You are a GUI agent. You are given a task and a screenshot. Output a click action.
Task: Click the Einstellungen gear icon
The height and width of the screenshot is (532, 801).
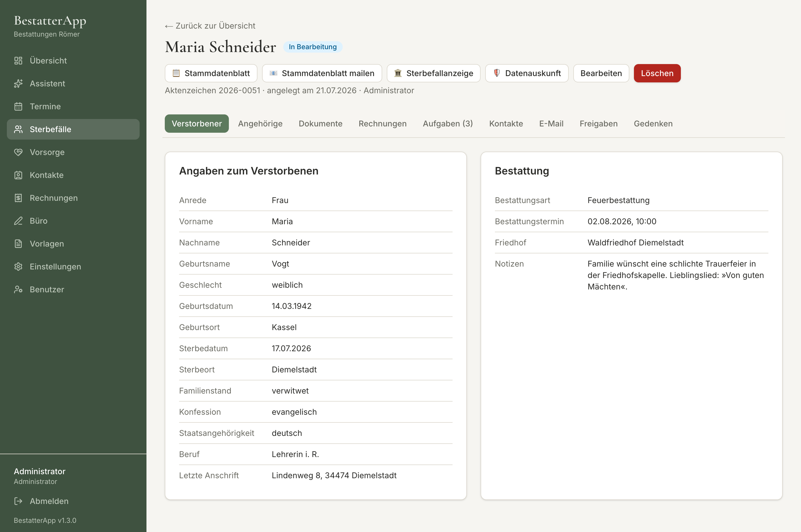point(18,267)
